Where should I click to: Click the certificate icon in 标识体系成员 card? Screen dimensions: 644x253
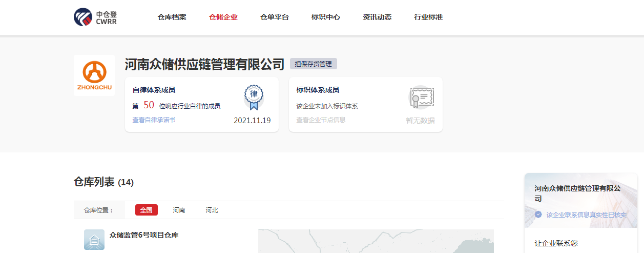coord(422,98)
